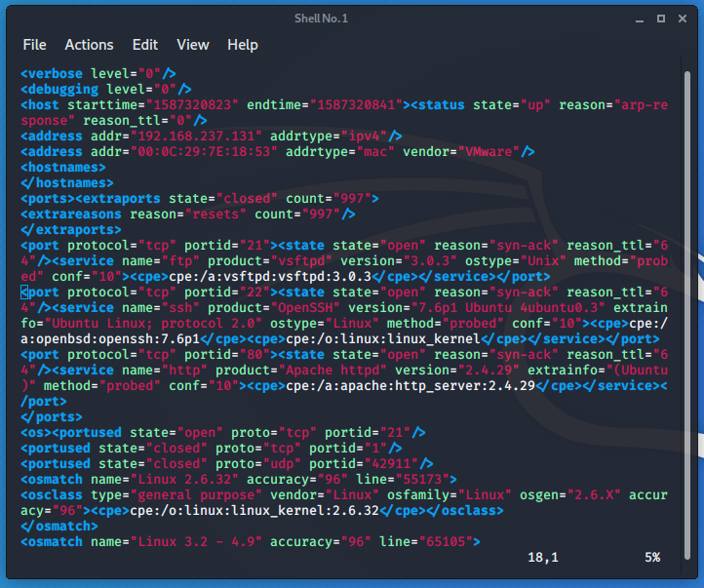Minimize the Shell No.1 window
The image size is (704, 588).
pos(640,19)
